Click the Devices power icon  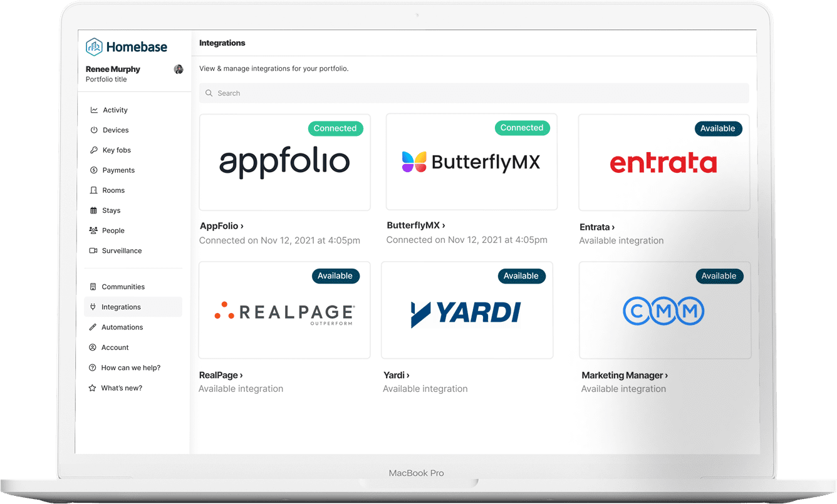[x=94, y=130]
